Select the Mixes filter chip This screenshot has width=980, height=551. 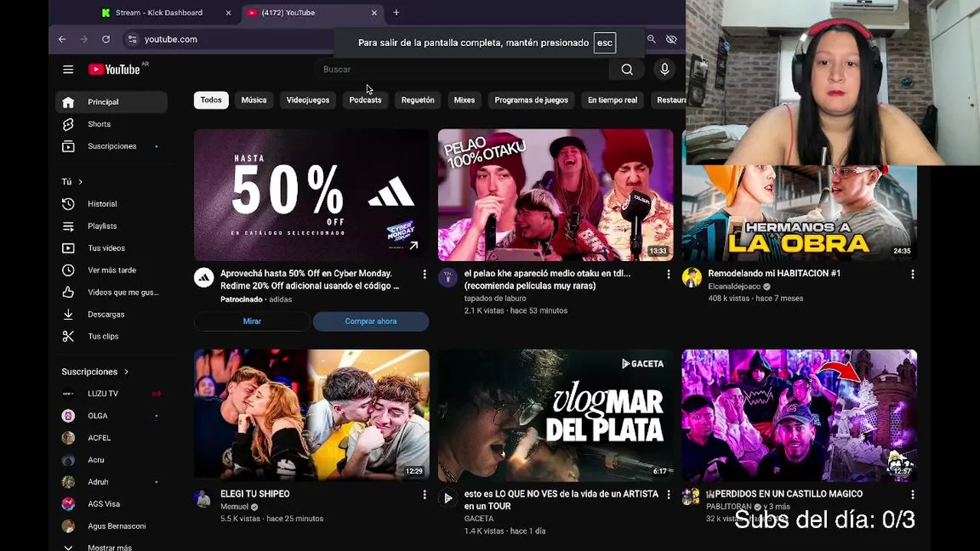tap(464, 100)
